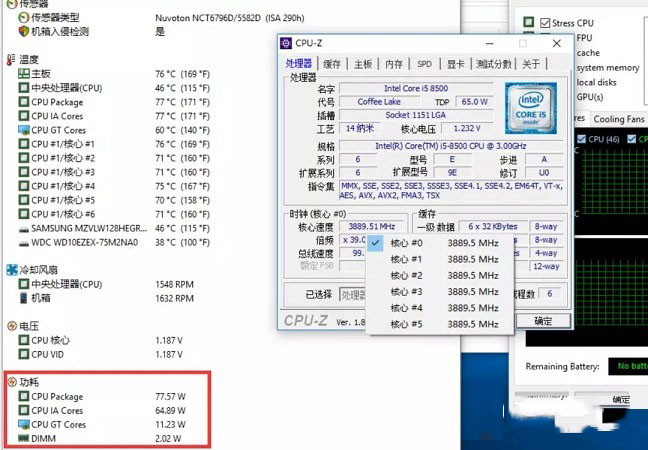This screenshot has height=450, width=648.
Task: Click the 确定 button in CPU-Z
Action: [x=543, y=321]
